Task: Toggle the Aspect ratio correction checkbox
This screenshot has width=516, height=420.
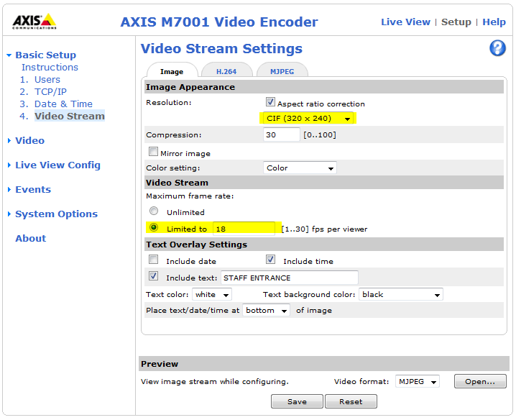Action: [271, 103]
